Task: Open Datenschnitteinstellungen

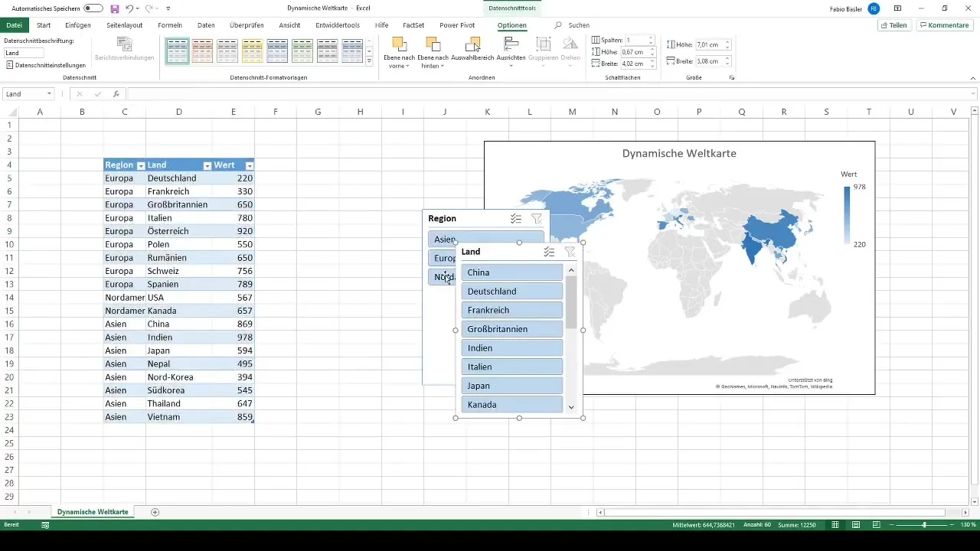Action: pyautogui.click(x=45, y=65)
